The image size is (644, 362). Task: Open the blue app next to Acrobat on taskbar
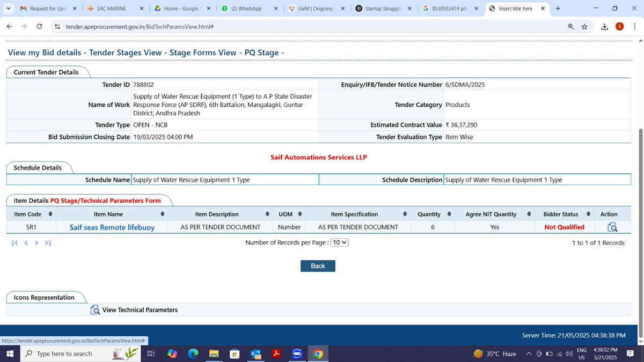(x=297, y=354)
